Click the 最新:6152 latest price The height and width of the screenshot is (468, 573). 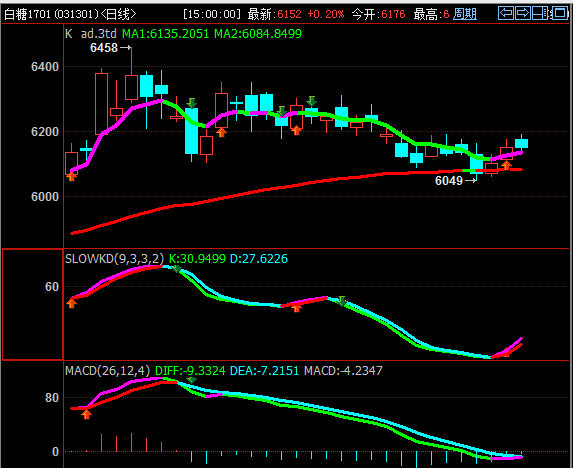coord(274,14)
